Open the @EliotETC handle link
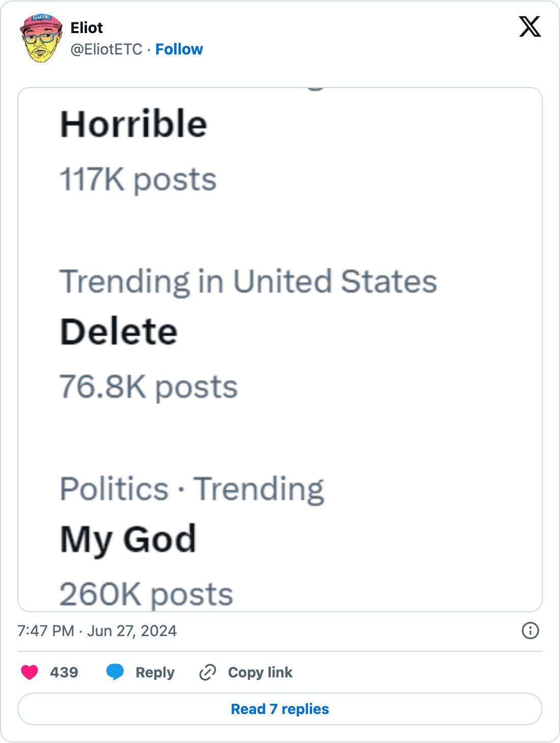The width and height of the screenshot is (560, 743). pyautogui.click(x=106, y=49)
